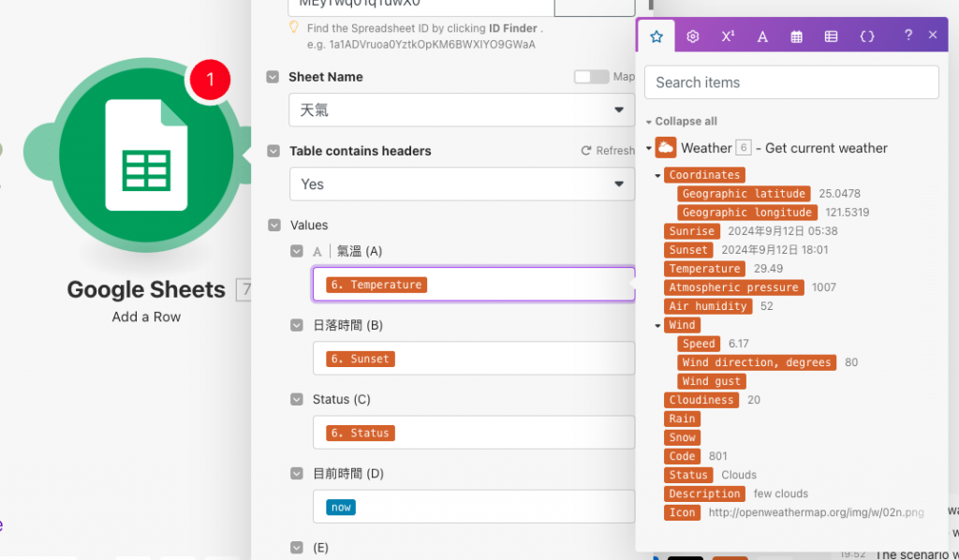The height and width of the screenshot is (560, 959).
Task: Insert the Wind gust pill
Action: click(712, 381)
